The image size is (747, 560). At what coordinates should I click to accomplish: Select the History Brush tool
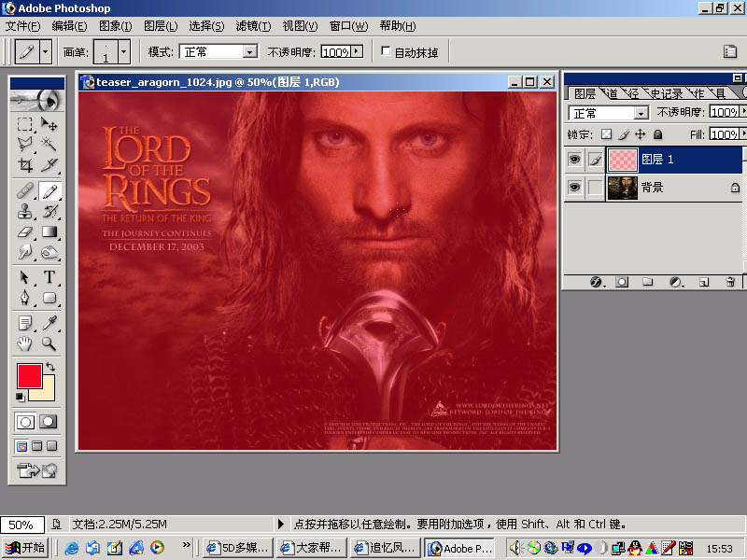click(x=49, y=211)
